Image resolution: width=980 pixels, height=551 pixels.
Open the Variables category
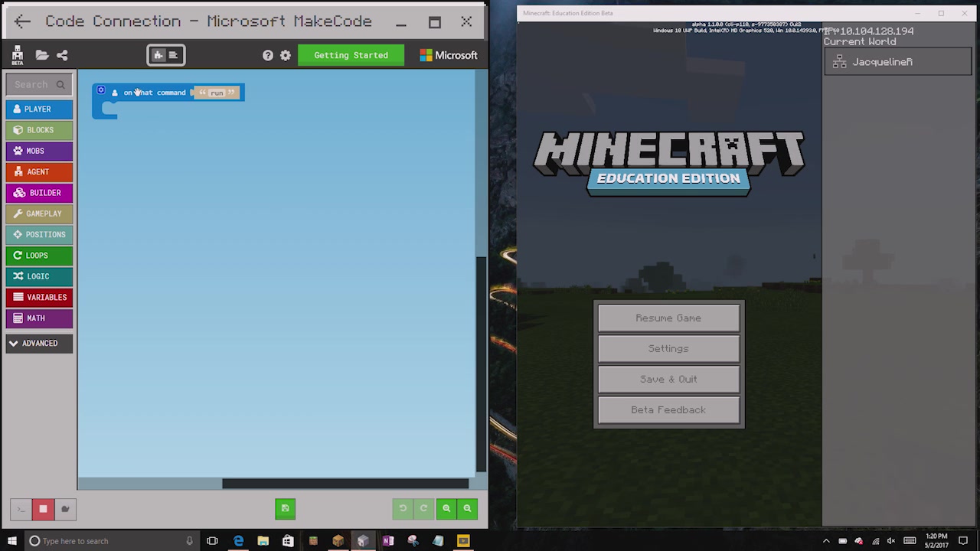pyautogui.click(x=39, y=297)
